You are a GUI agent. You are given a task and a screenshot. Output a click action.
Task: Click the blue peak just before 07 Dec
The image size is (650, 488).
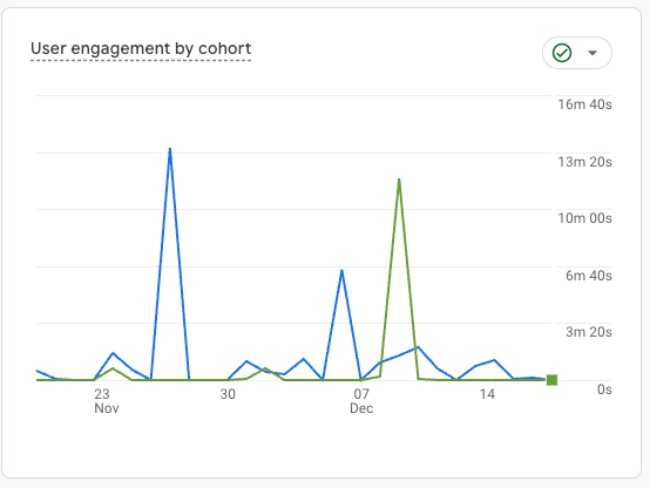pos(342,271)
